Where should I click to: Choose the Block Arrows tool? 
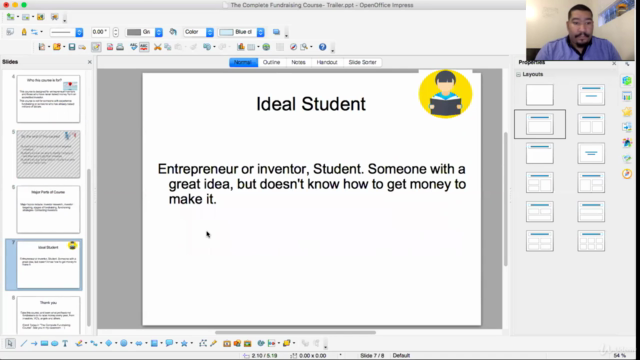coord(139,344)
